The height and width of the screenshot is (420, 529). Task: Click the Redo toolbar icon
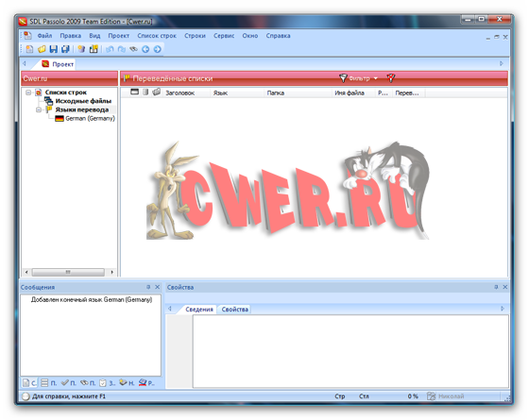pos(122,49)
